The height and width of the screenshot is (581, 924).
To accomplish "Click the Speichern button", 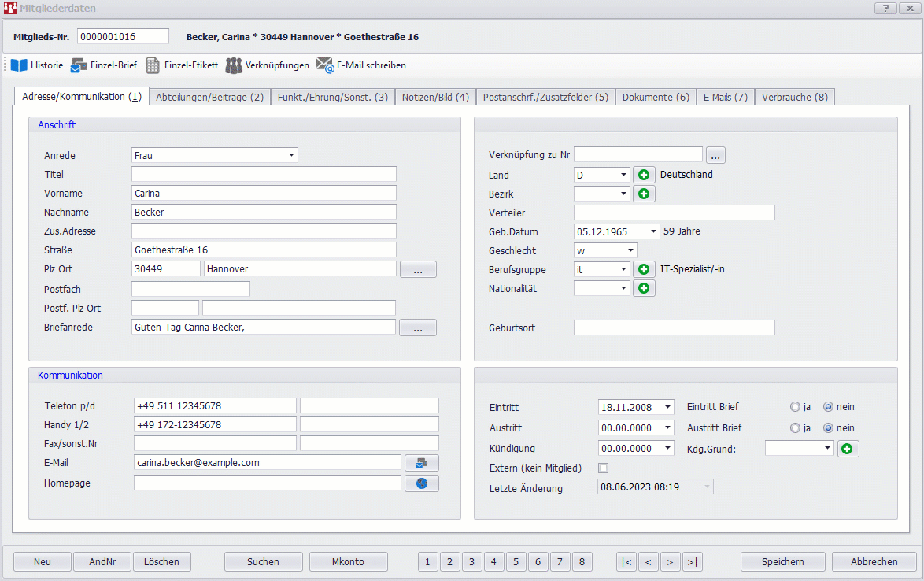I will 782,561.
